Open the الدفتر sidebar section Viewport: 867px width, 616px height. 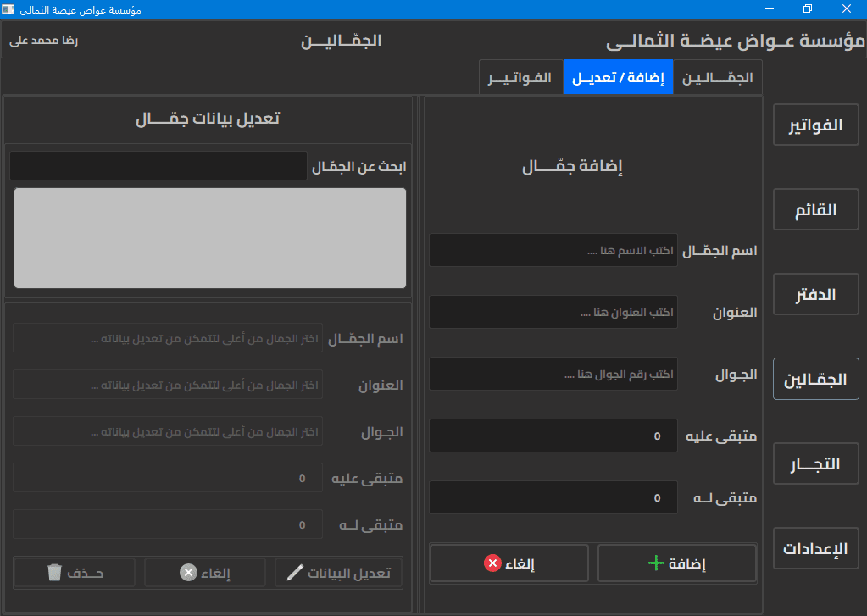pyautogui.click(x=814, y=294)
